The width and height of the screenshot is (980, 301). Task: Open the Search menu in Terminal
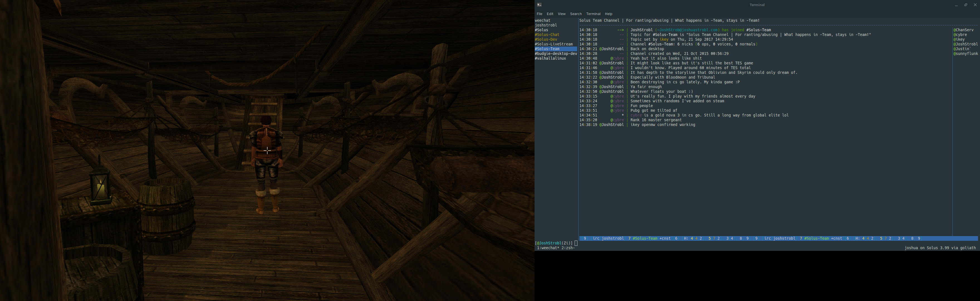[575, 14]
